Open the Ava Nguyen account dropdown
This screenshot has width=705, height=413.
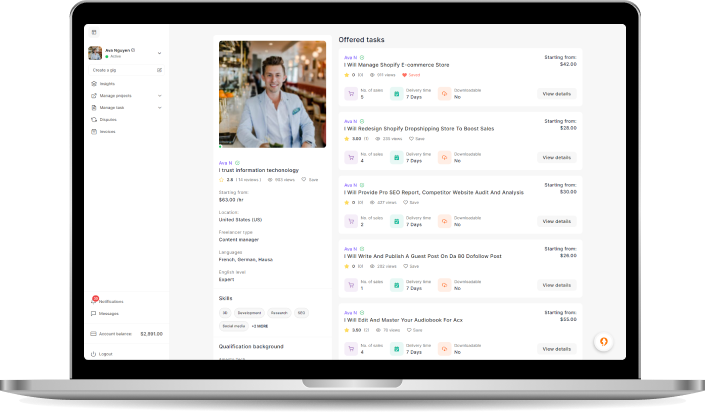(160, 52)
